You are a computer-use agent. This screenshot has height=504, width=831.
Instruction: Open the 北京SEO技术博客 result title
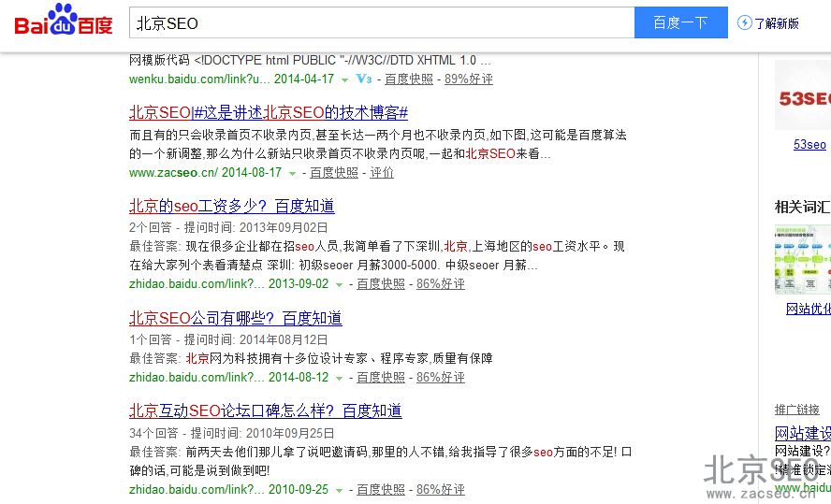coord(268,112)
